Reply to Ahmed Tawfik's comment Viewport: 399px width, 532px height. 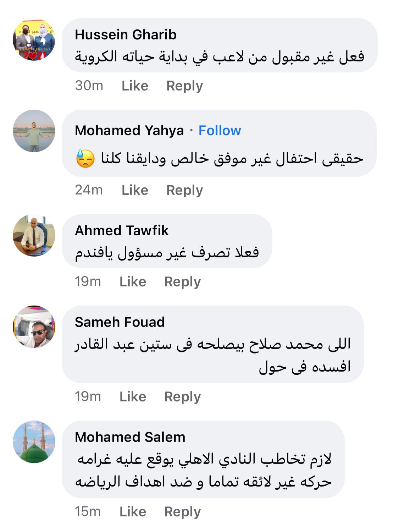pyautogui.click(x=182, y=282)
